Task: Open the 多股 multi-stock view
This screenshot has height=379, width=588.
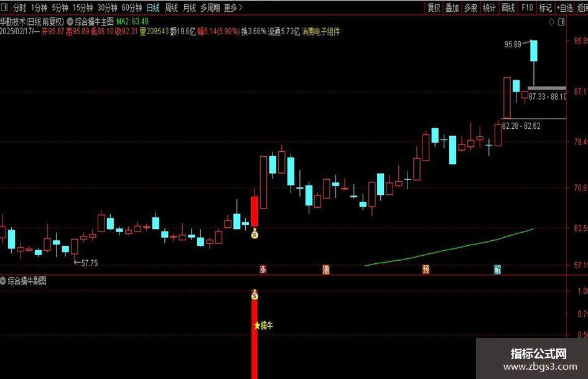Action: click(x=470, y=7)
